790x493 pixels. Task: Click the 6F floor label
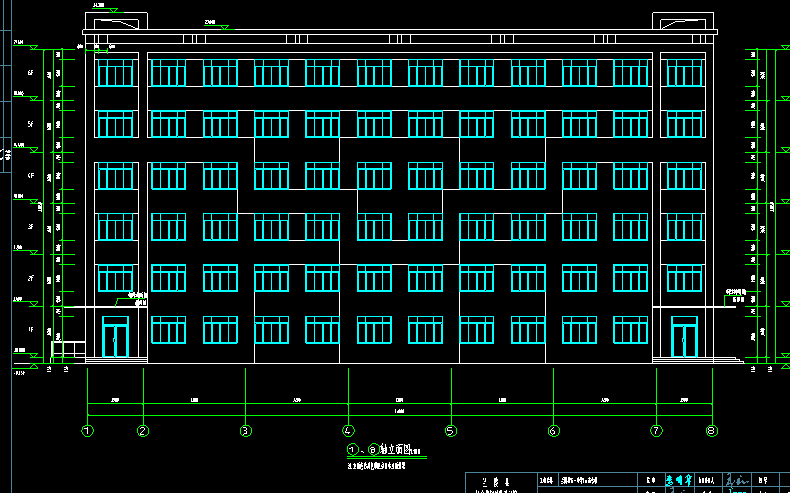pos(31,73)
